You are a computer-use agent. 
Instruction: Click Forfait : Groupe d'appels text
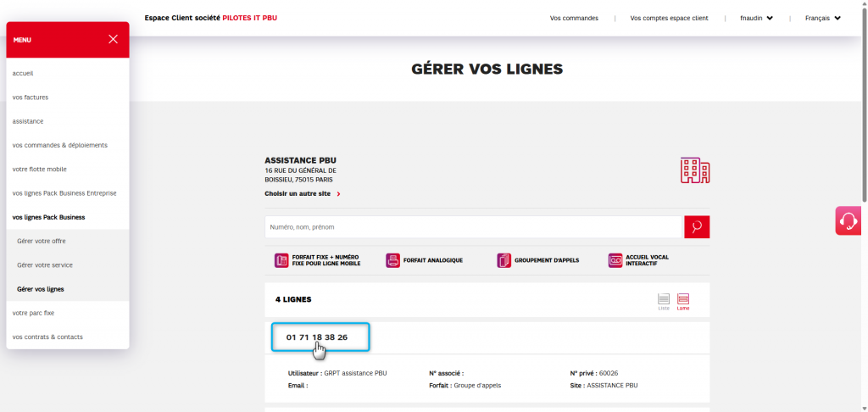(465, 386)
